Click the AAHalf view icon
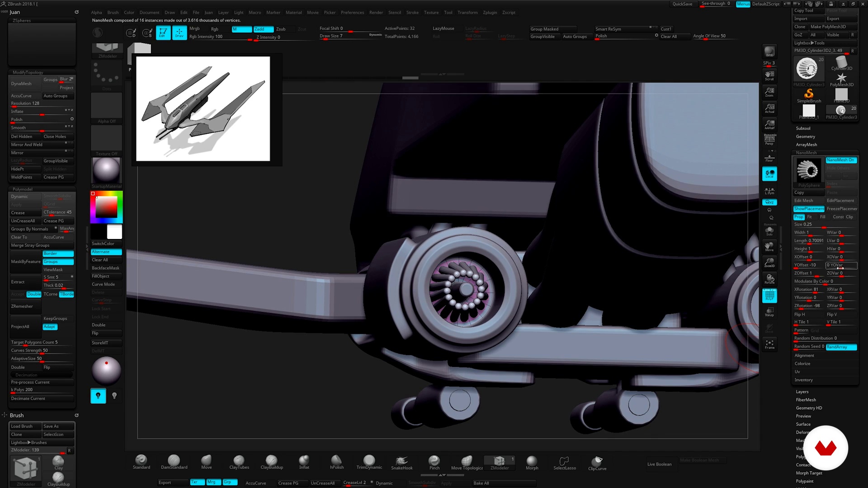Screen dimensions: 868x488 (769, 124)
